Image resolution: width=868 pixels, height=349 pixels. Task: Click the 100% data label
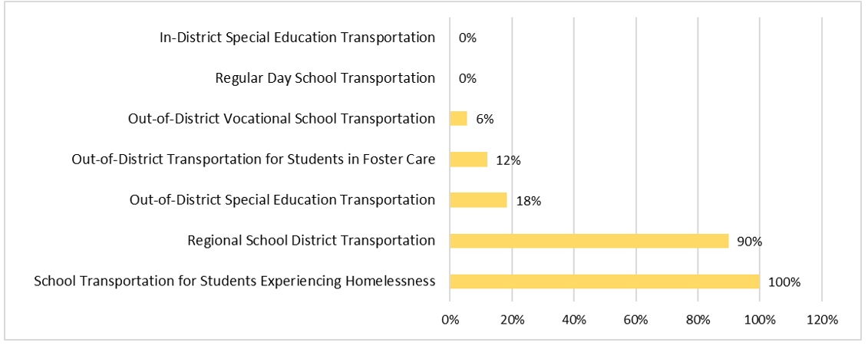point(784,282)
